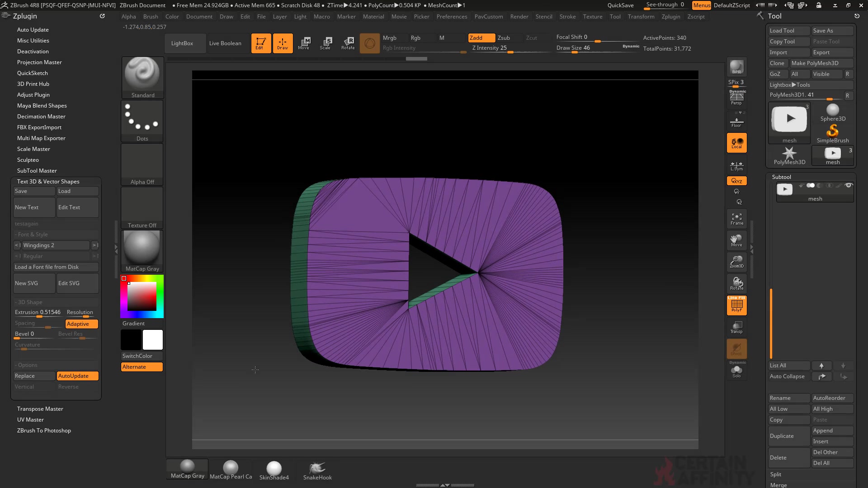Expand the Font & Style section
The image size is (868, 488).
[x=56, y=235]
